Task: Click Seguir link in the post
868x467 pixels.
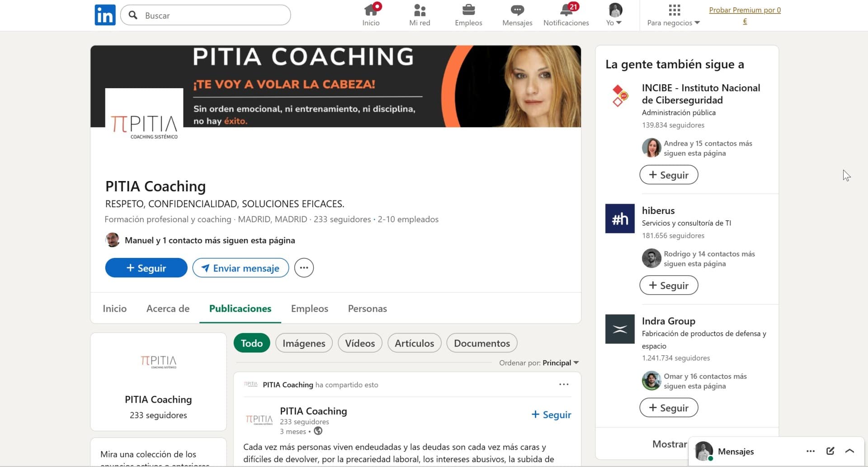Action: tap(551, 415)
